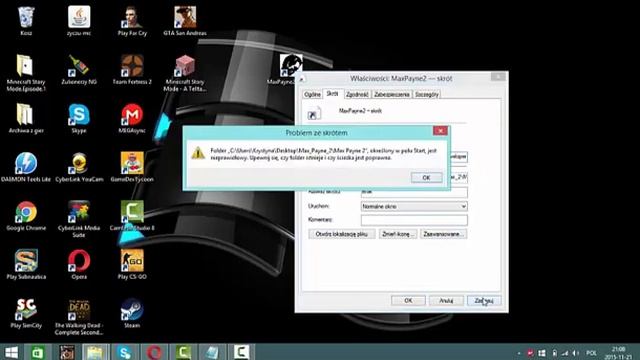This screenshot has width=640, height=360.
Task: Click Zaawansowane button
Action: click(443, 234)
